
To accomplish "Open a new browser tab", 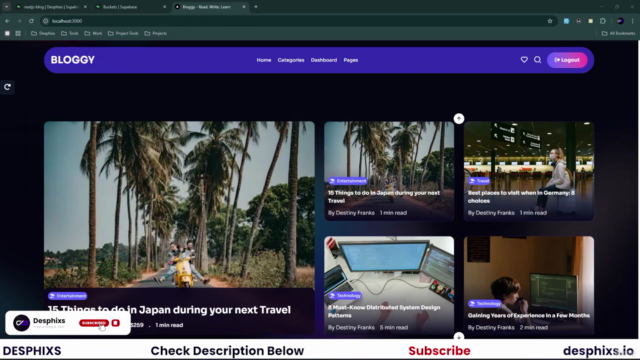I will 256,7.
